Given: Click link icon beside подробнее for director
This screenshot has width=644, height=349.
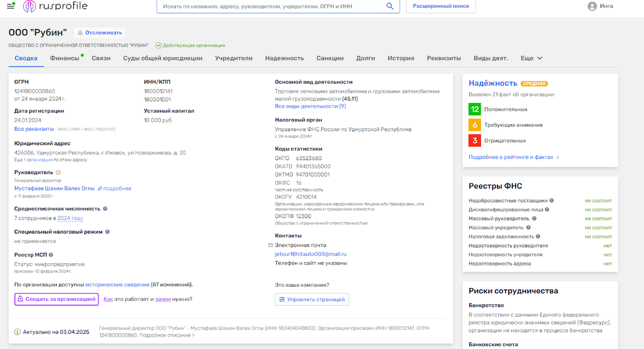Looking at the screenshot, I should pyautogui.click(x=99, y=189).
